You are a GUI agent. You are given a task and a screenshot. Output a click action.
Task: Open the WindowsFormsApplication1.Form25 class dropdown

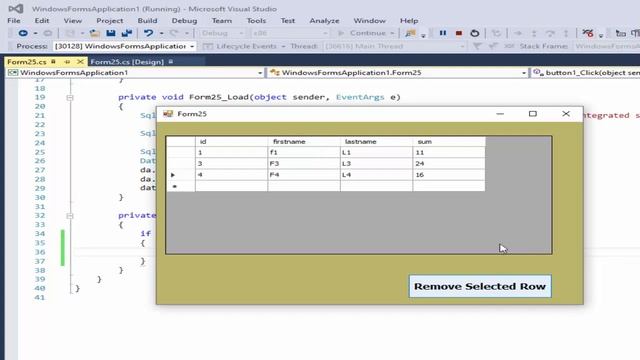524,73
